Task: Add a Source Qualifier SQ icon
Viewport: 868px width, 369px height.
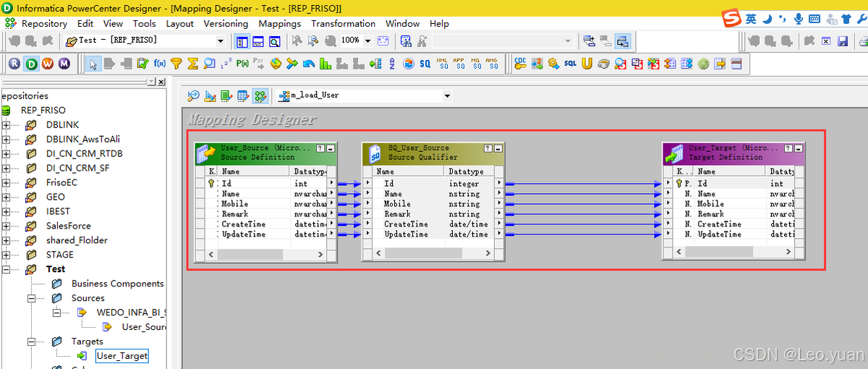Action: pyautogui.click(x=425, y=64)
